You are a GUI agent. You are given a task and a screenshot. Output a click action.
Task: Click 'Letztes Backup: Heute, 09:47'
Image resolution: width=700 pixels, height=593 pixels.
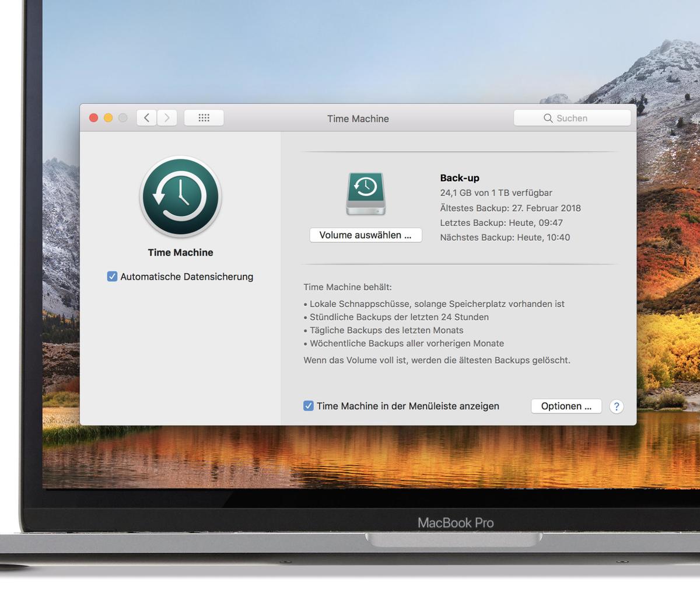[x=501, y=222]
